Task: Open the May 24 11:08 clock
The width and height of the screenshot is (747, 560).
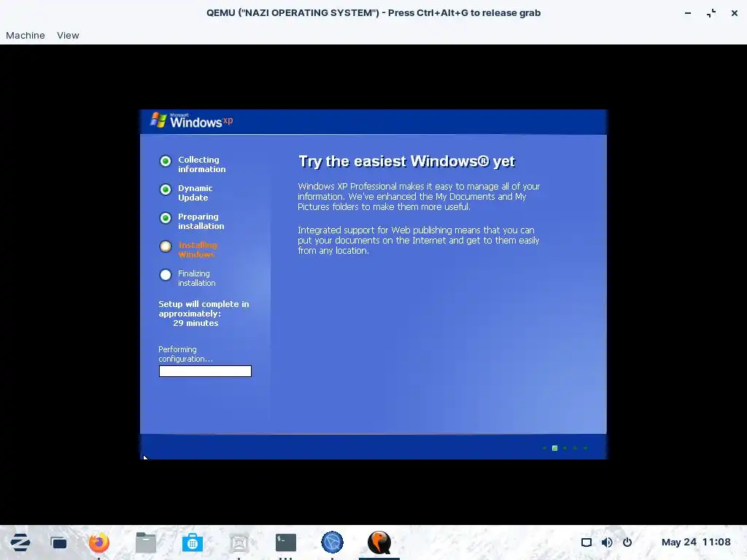Action: pyautogui.click(x=696, y=542)
